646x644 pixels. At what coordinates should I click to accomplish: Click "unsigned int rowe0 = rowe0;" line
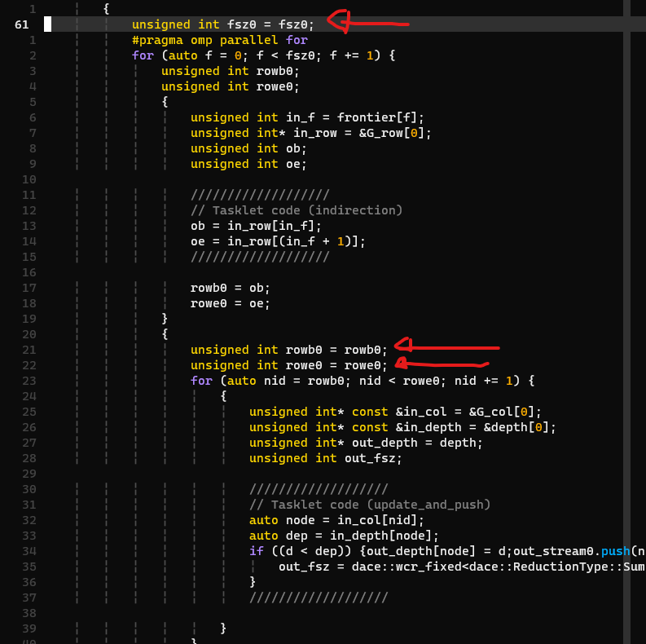pyautogui.click(x=289, y=365)
